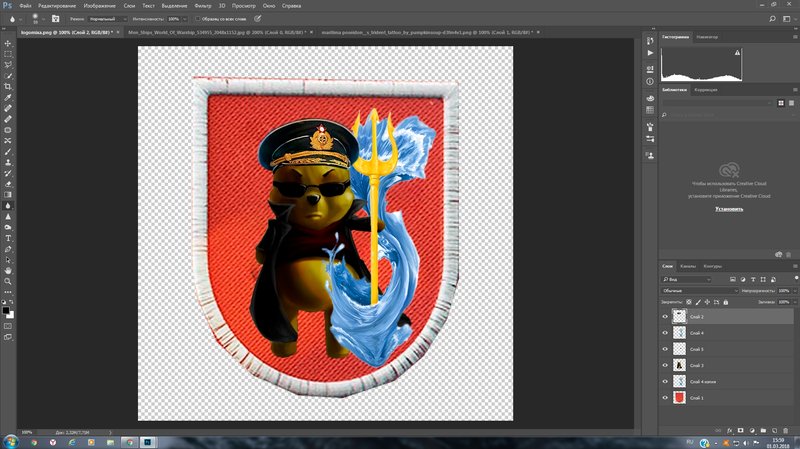Click the lock-all padlock icon in Layers panel
Screen dimensions: 800x449
click(x=724, y=300)
